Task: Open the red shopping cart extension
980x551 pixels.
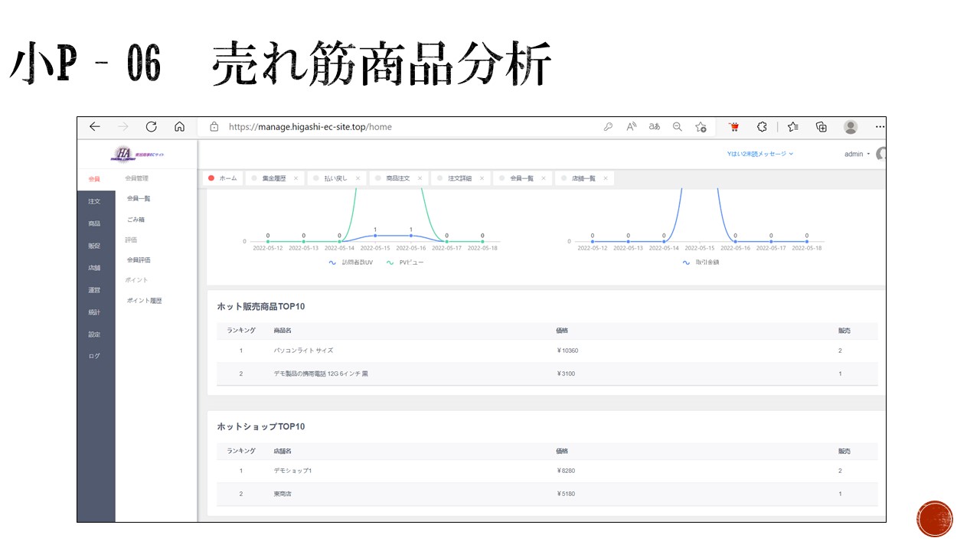Action: pos(733,127)
